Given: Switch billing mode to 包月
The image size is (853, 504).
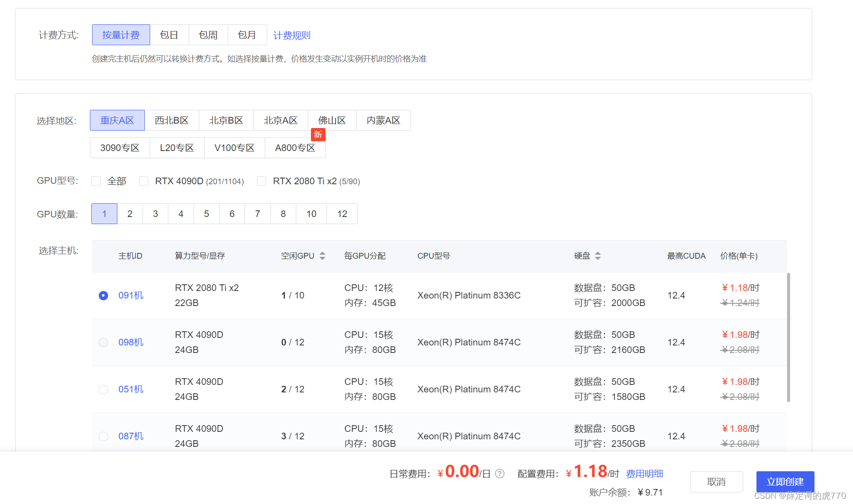Looking at the screenshot, I should tap(247, 35).
